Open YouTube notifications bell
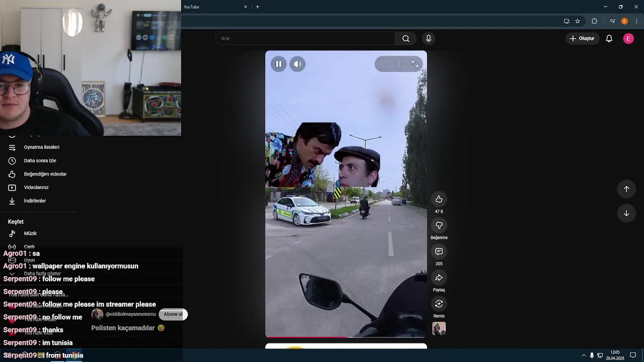The image size is (644, 362). point(609,39)
